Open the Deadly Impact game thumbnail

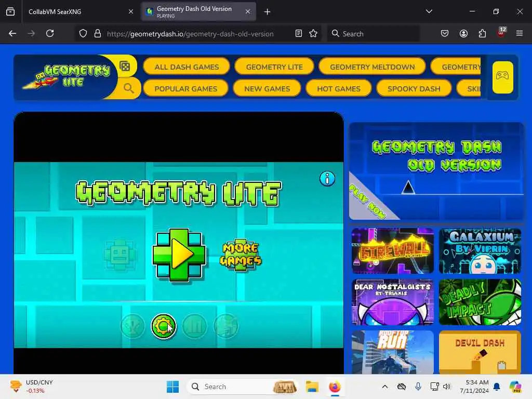click(480, 302)
